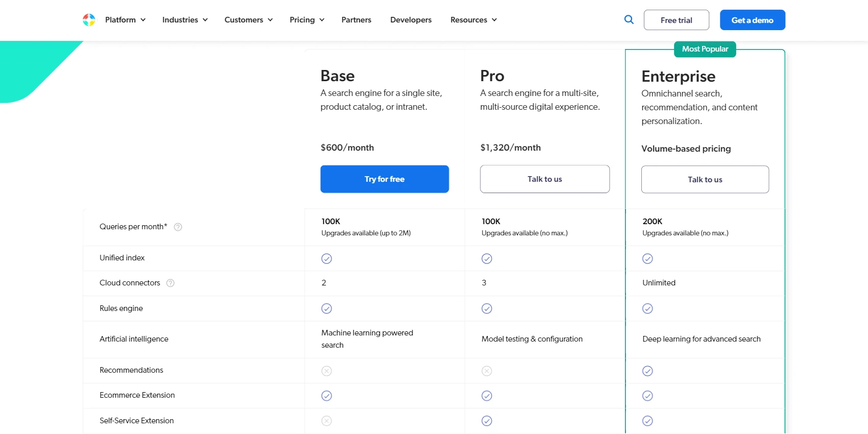Click Enterprise 200K queries value
868x434 pixels.
[653, 222]
